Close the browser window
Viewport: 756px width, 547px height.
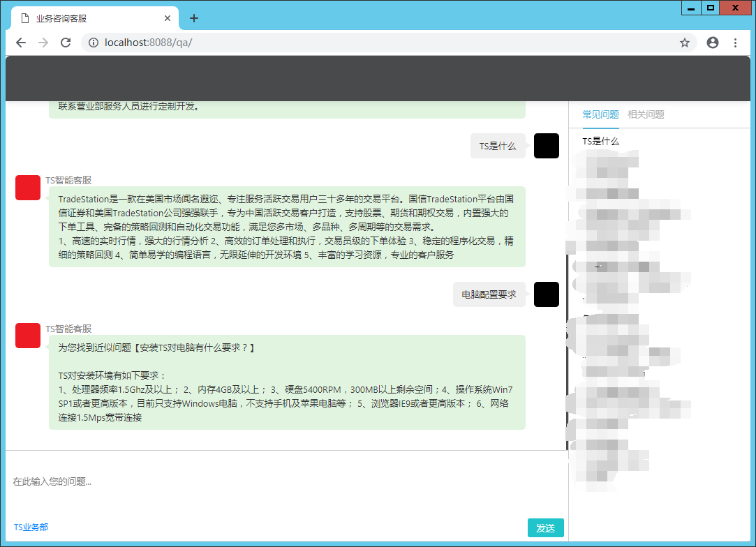[x=735, y=8]
